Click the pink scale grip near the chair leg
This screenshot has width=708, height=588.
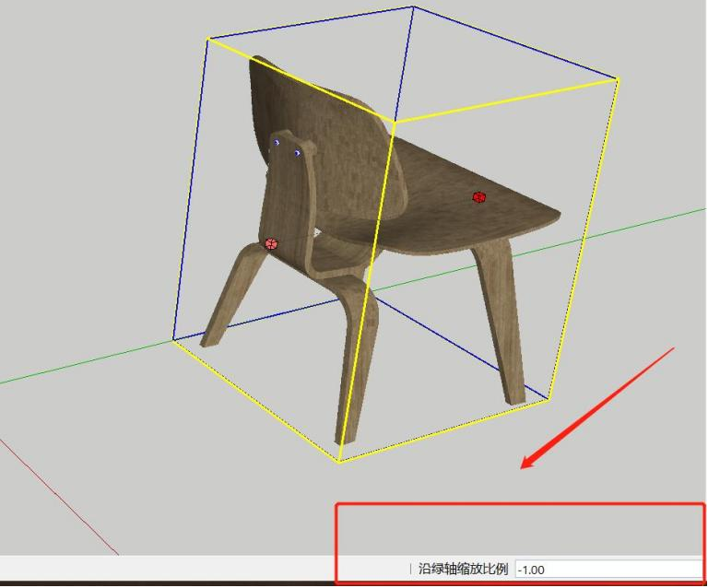click(271, 244)
